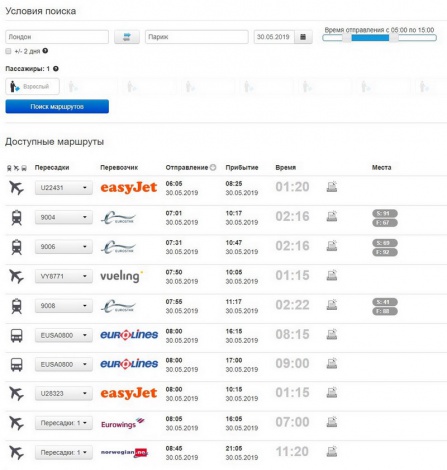Sort by the Отправление column header

tap(187, 167)
